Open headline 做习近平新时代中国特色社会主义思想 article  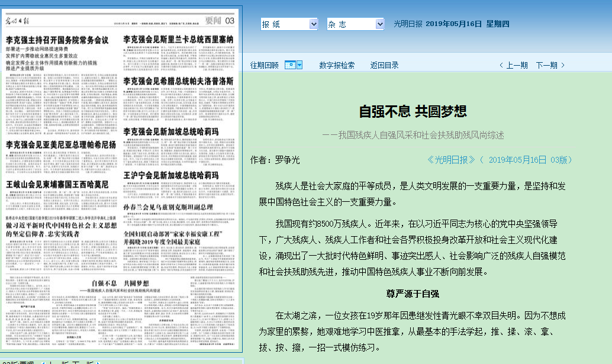point(62,226)
